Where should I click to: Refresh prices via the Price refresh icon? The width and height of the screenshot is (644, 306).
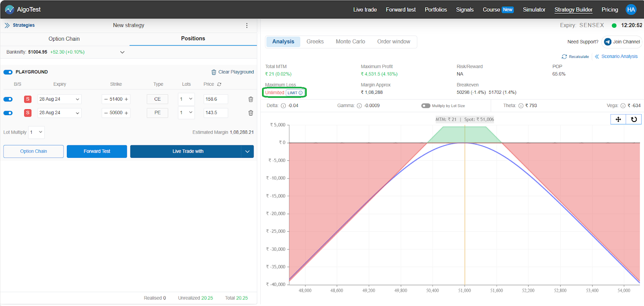tap(219, 84)
